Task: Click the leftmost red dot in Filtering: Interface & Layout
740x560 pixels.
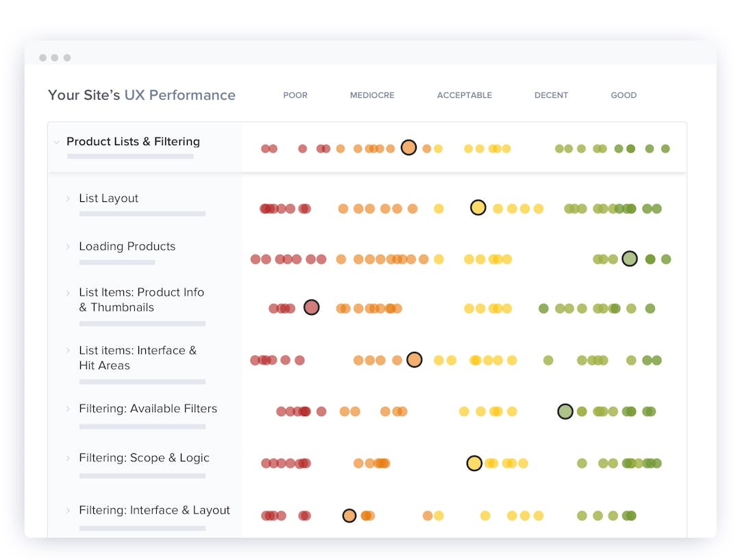Action: coord(266,514)
